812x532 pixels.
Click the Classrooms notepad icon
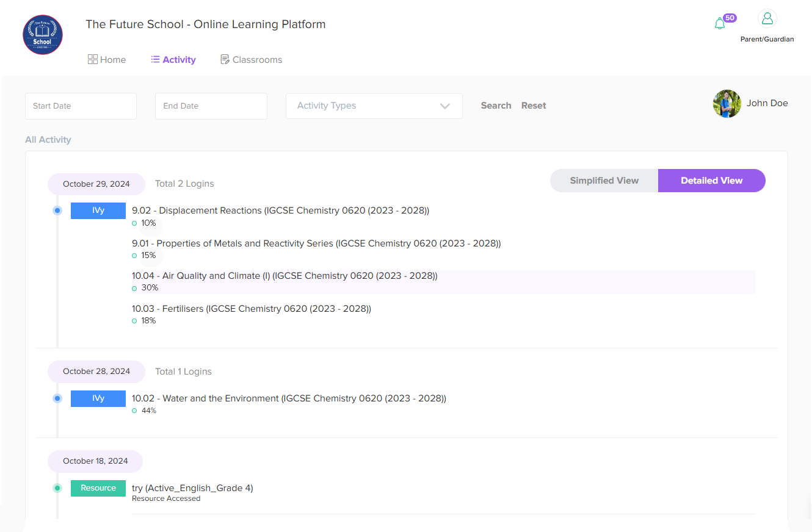pos(225,59)
